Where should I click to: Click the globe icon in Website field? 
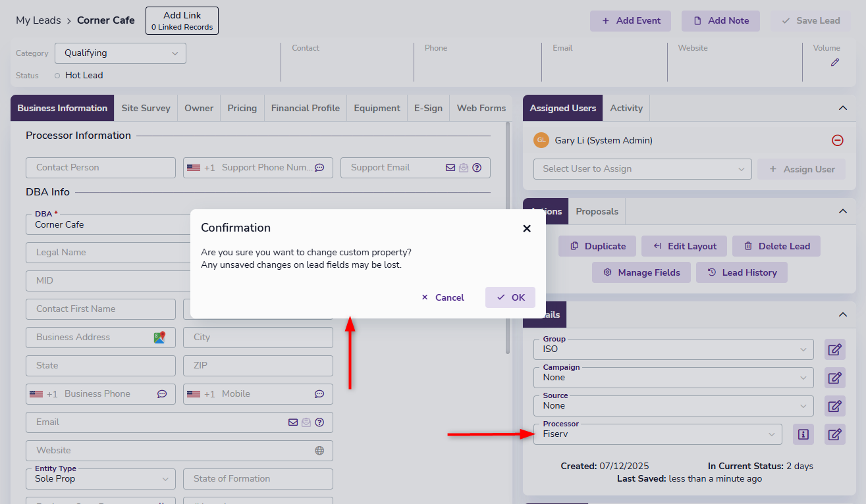tap(319, 451)
